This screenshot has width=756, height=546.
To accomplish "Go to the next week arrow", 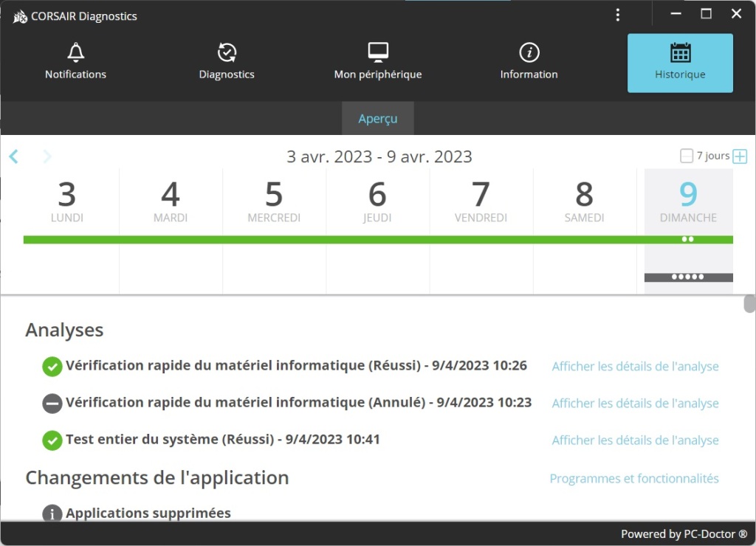I will [x=47, y=156].
